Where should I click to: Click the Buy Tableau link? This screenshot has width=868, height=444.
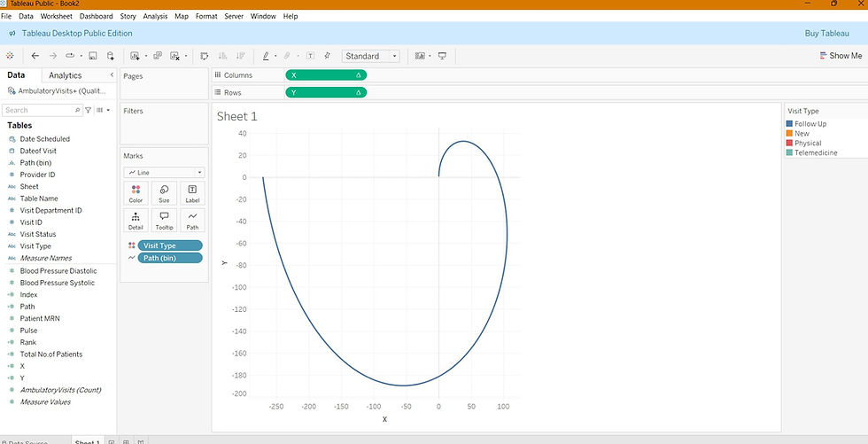(826, 33)
